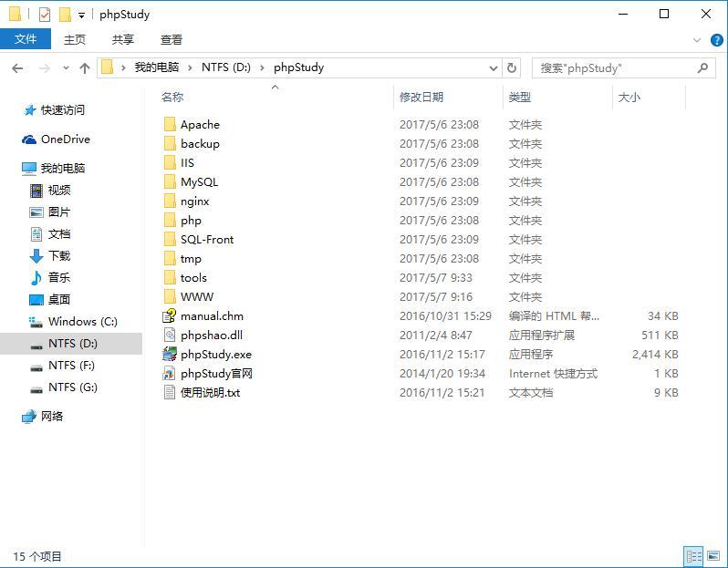Sort by the 名称 column header
Viewport: 728px width, 568px height.
[x=172, y=97]
